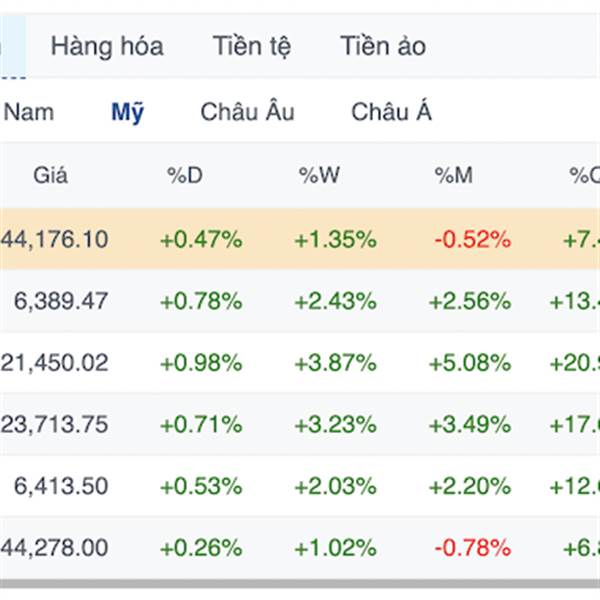Click the +5.08% monthly change value
The width and height of the screenshot is (600, 600).
click(x=470, y=363)
